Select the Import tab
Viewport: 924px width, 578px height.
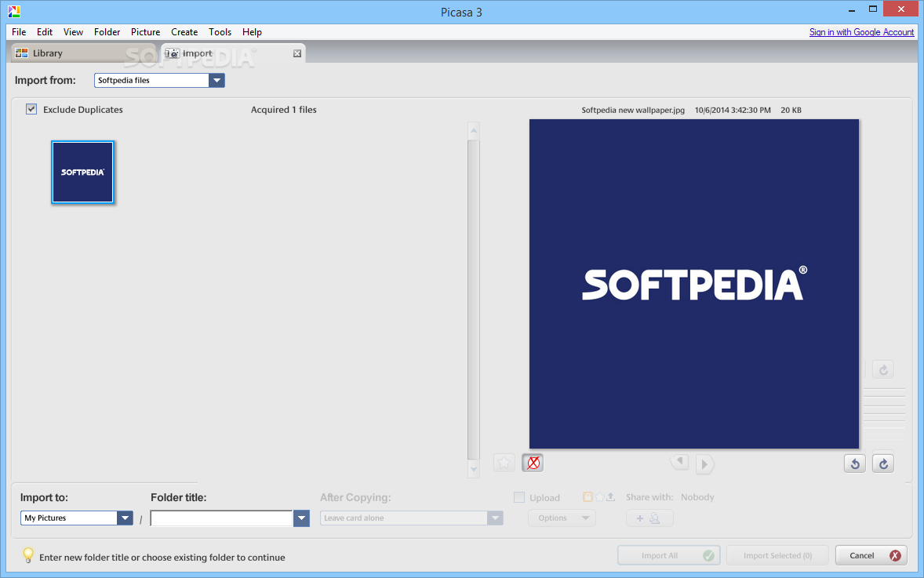[x=233, y=53]
